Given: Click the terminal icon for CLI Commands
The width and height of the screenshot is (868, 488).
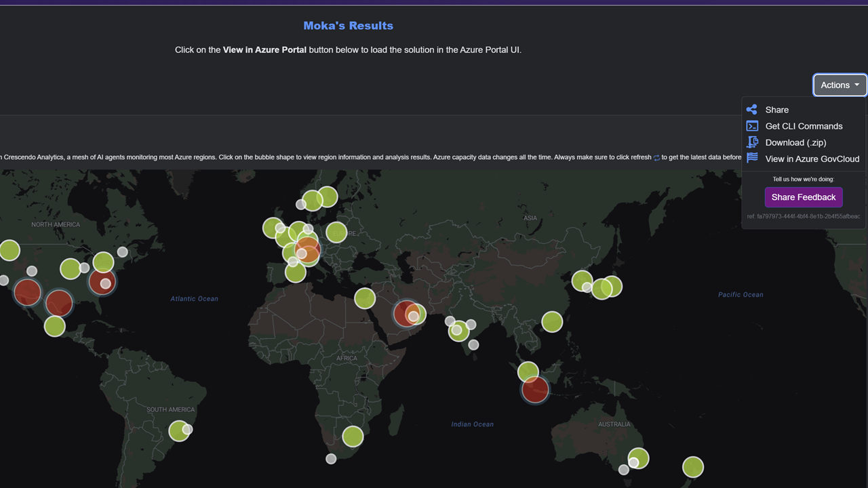Looking at the screenshot, I should tap(751, 126).
